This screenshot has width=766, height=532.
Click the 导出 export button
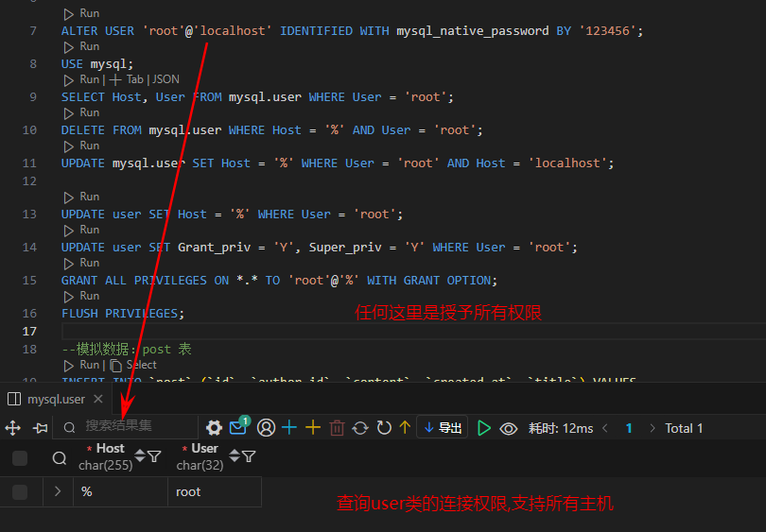click(443, 427)
